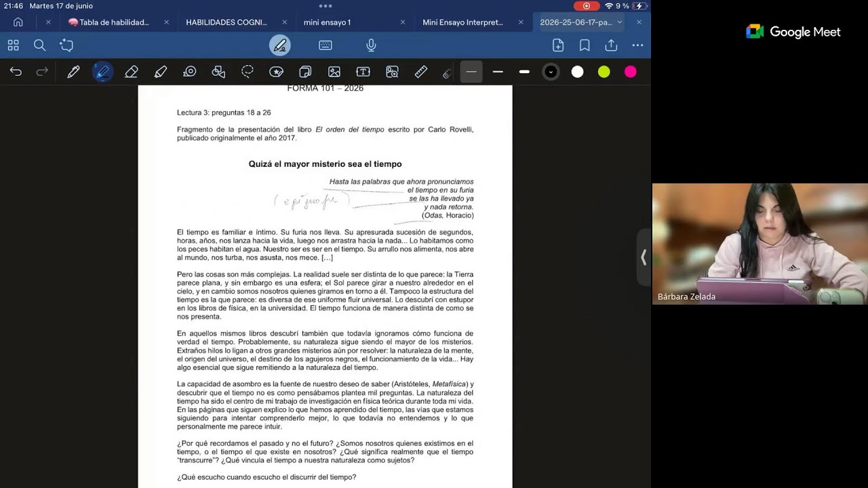Select the black pen color

[x=551, y=72]
